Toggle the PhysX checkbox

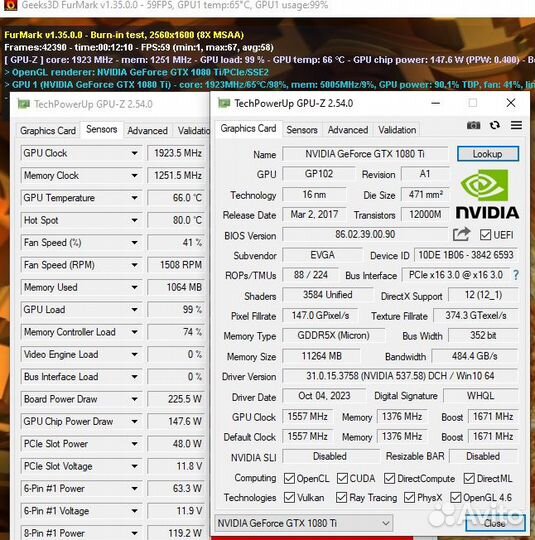click(409, 497)
